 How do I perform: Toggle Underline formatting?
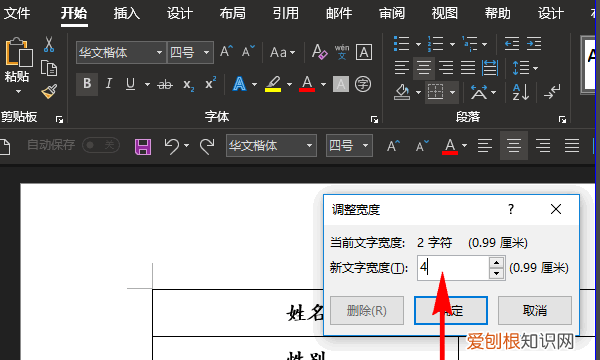130,83
